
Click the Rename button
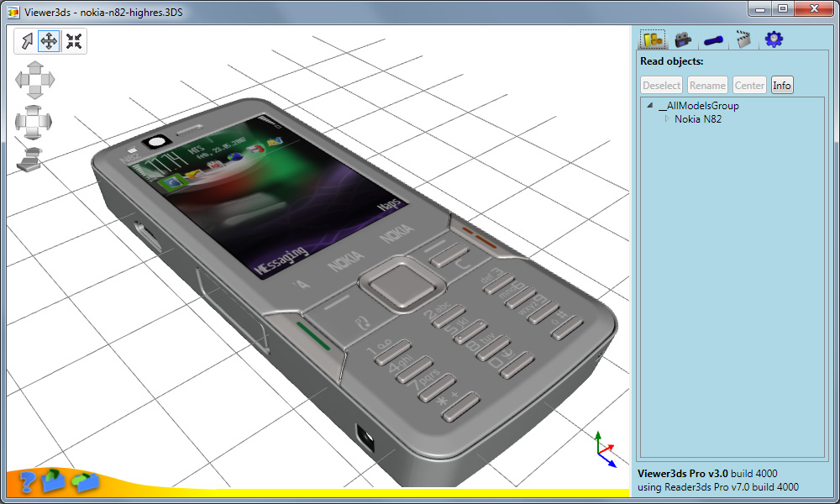coord(707,85)
